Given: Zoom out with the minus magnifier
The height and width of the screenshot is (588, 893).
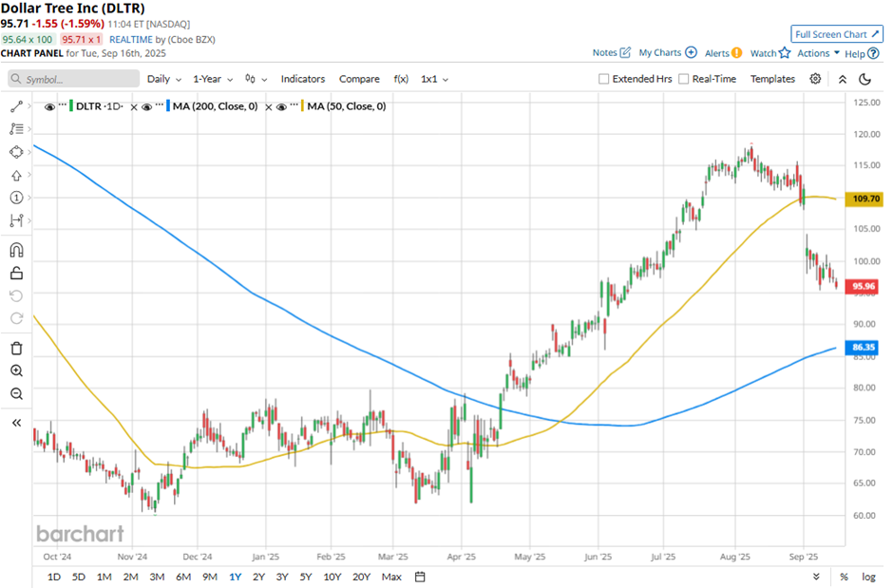Looking at the screenshot, I should pyautogui.click(x=16, y=394).
